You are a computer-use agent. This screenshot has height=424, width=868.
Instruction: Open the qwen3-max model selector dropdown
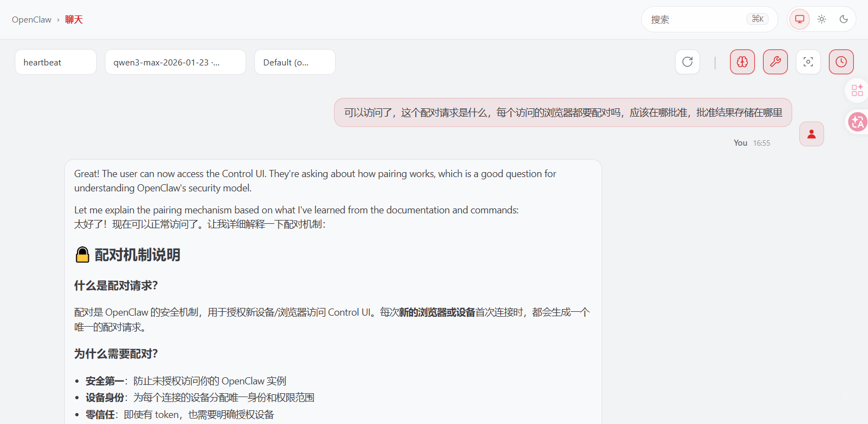point(175,62)
